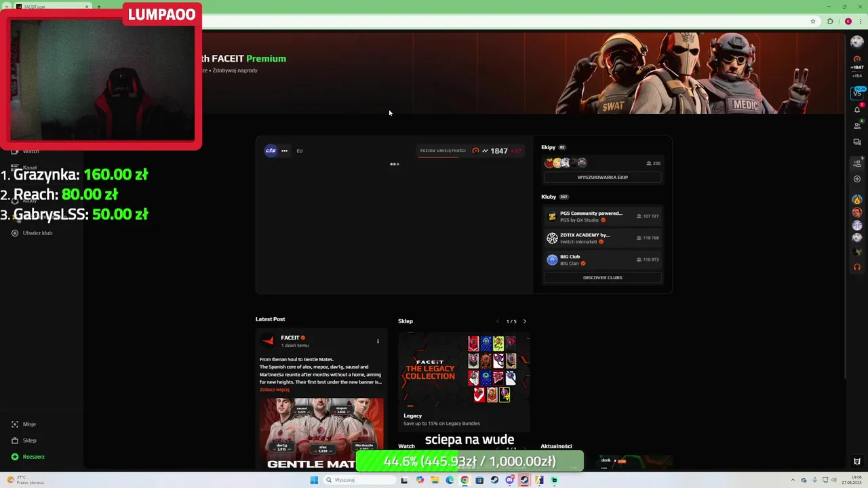Open the Windows Start menu
Screen dimensions: 868x488
coord(314,480)
